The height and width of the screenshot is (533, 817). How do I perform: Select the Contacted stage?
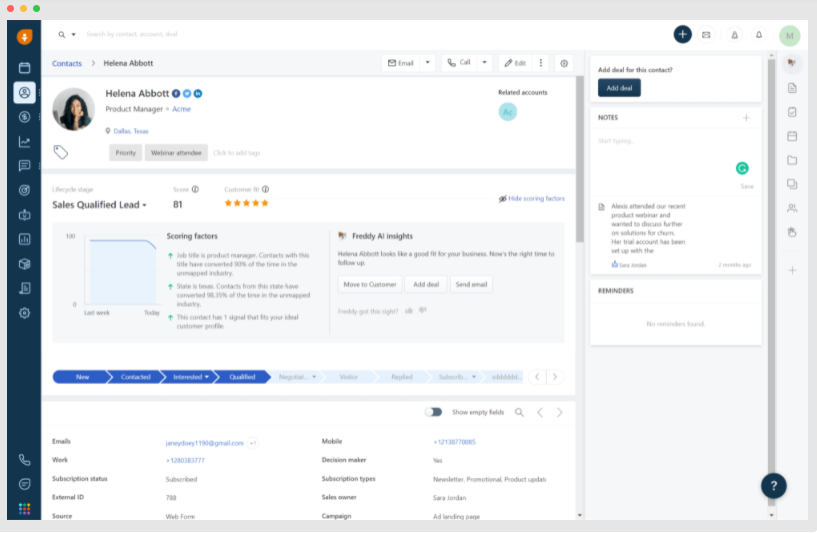coord(135,377)
